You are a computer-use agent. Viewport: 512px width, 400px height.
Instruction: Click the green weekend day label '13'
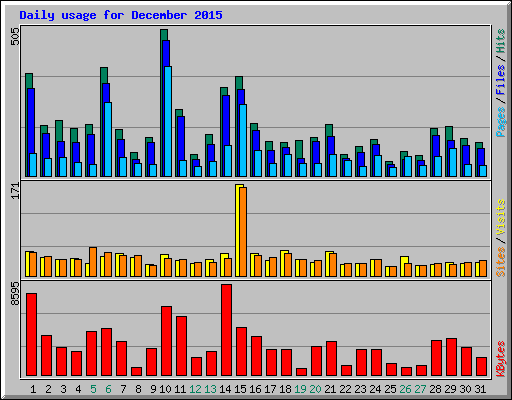210,389
